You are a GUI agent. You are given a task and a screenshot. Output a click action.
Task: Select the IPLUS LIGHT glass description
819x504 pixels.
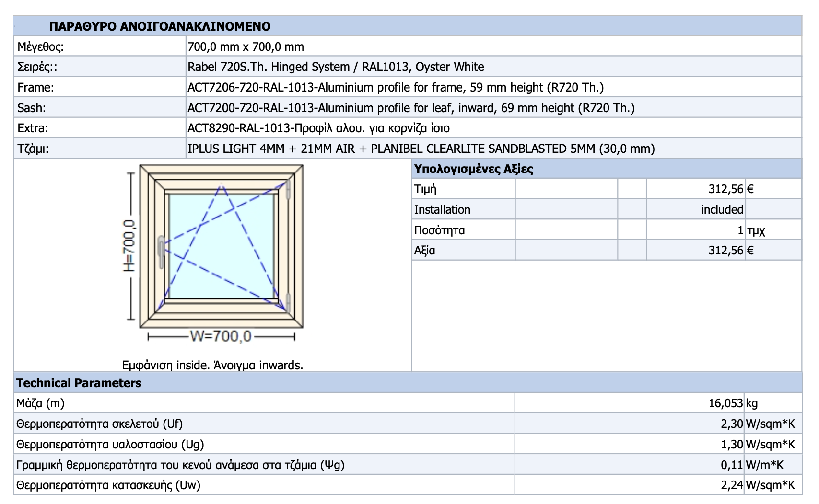(421, 149)
